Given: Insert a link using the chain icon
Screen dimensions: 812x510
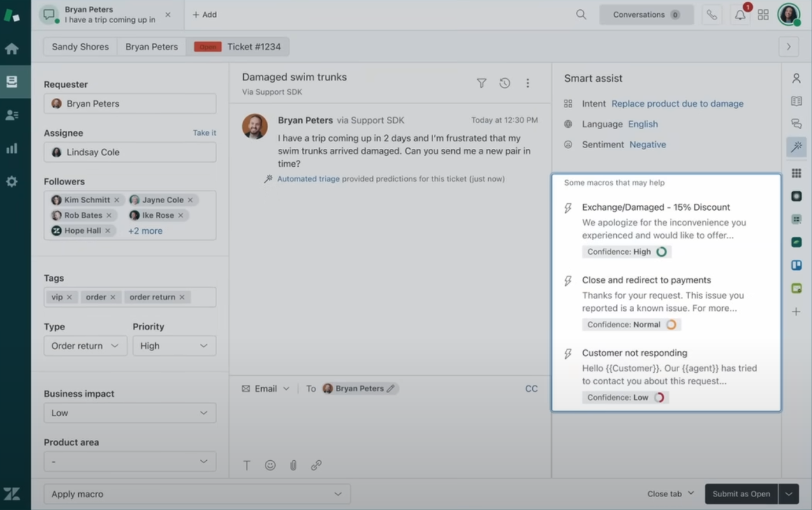Looking at the screenshot, I should tap(316, 465).
